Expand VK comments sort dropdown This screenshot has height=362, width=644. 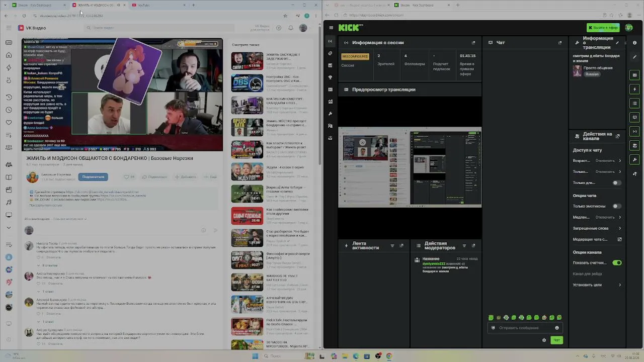70,219
